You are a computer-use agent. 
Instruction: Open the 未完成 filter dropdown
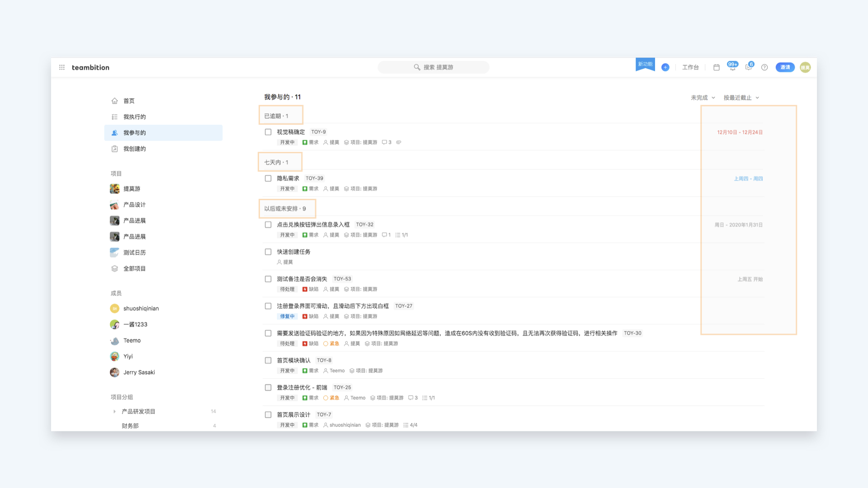[703, 98]
